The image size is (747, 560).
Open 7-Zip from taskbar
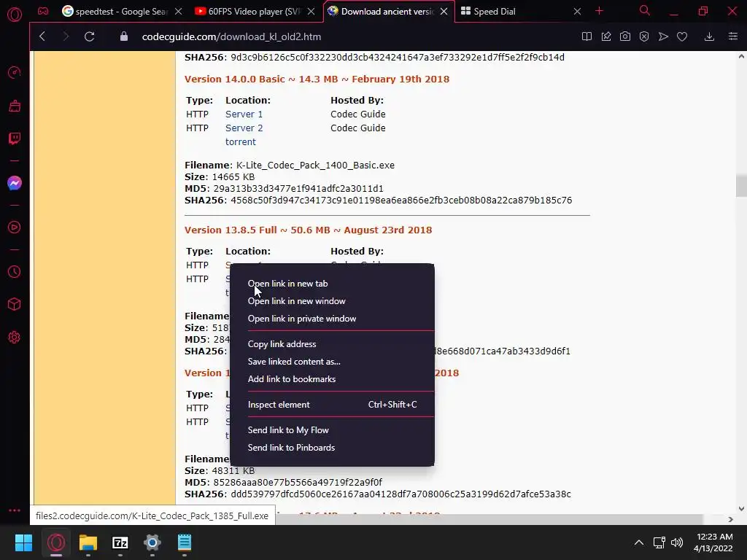120,542
